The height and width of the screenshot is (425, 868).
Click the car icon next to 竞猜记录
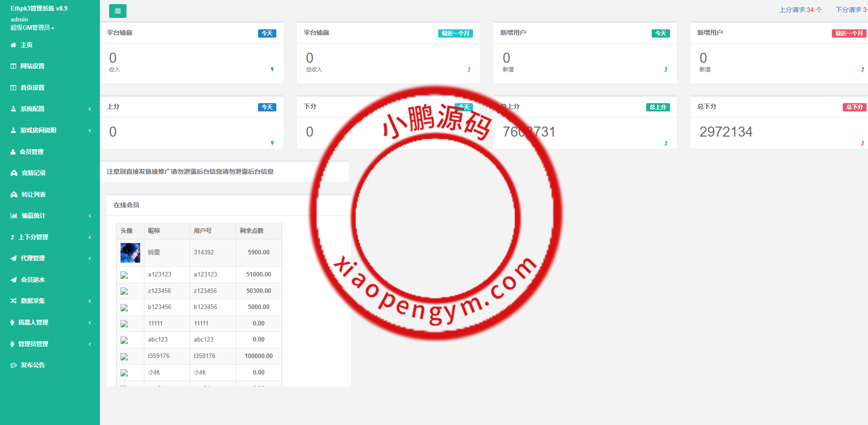(x=14, y=173)
